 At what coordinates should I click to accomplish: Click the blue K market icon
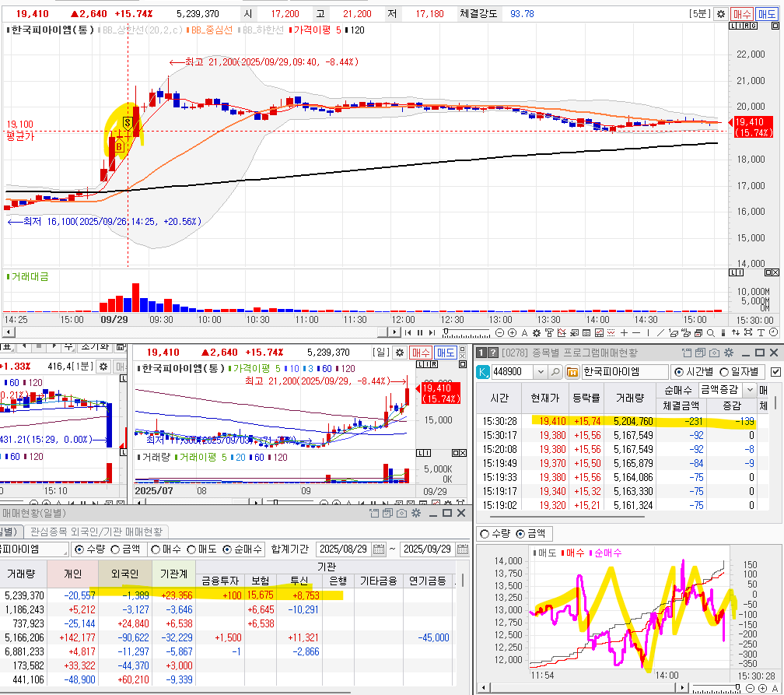pos(483,372)
